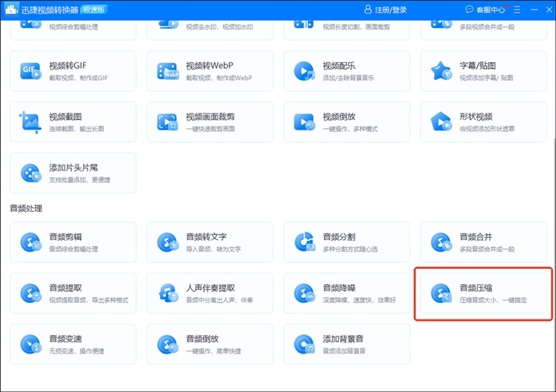Select the 音频压缩 card title

tap(476, 288)
